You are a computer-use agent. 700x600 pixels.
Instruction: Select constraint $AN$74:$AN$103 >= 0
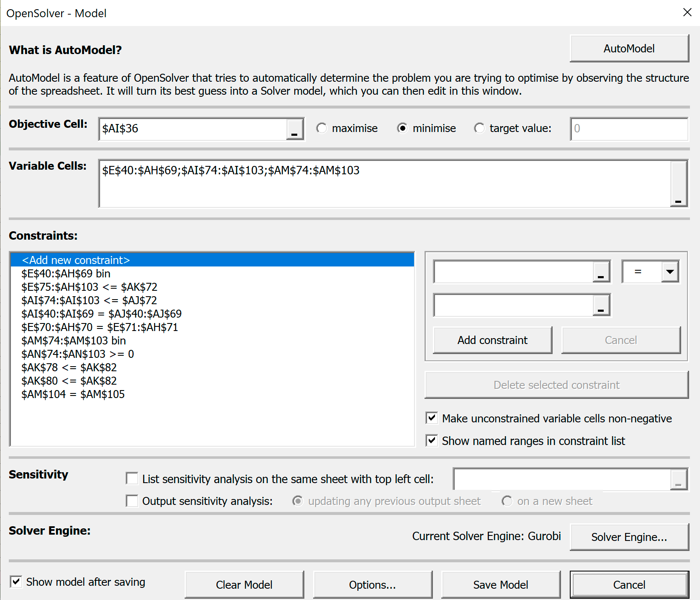212,354
